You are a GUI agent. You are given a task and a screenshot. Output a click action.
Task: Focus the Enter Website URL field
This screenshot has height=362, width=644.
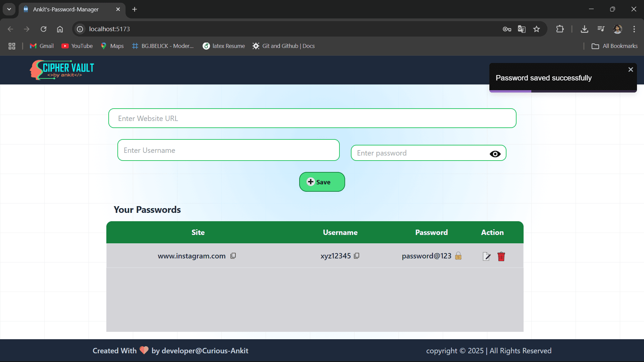click(x=312, y=118)
